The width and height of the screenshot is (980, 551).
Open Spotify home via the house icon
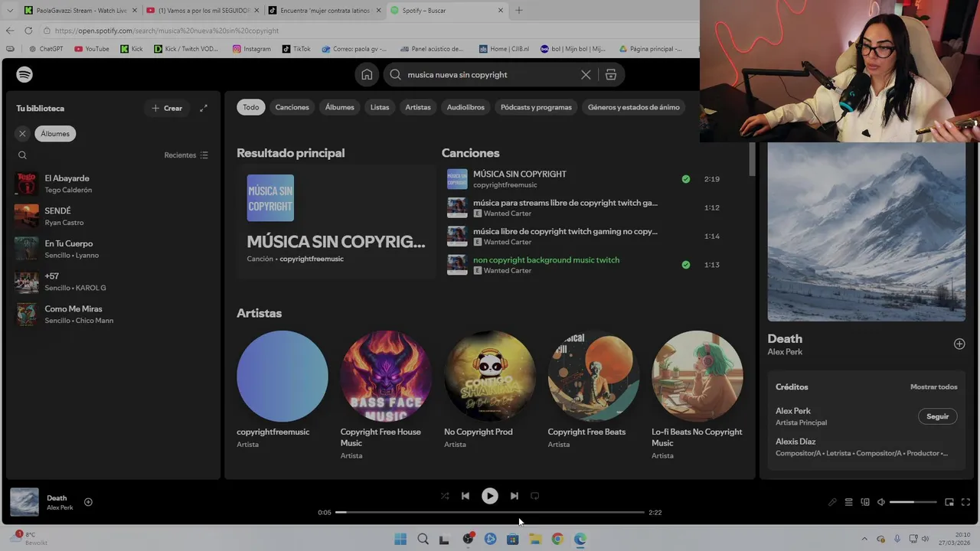tap(367, 74)
